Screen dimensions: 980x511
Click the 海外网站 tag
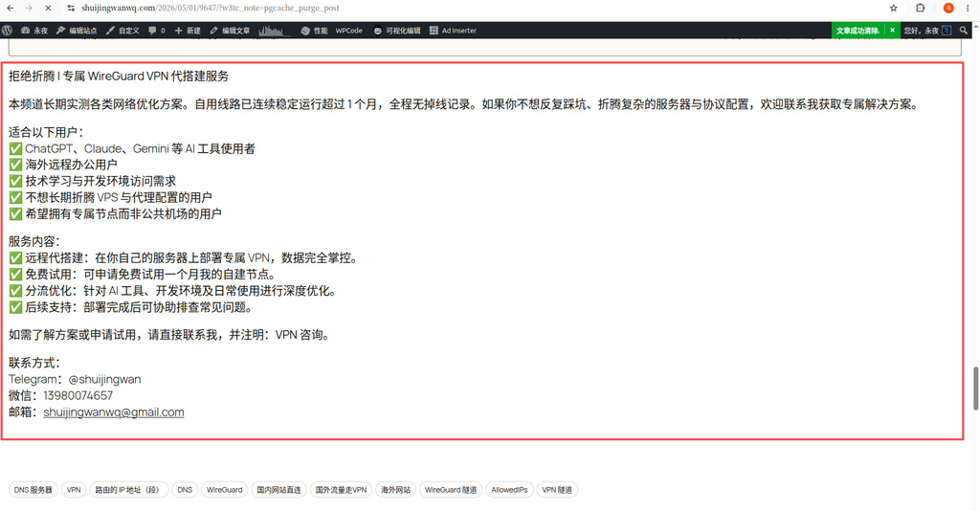tap(395, 490)
